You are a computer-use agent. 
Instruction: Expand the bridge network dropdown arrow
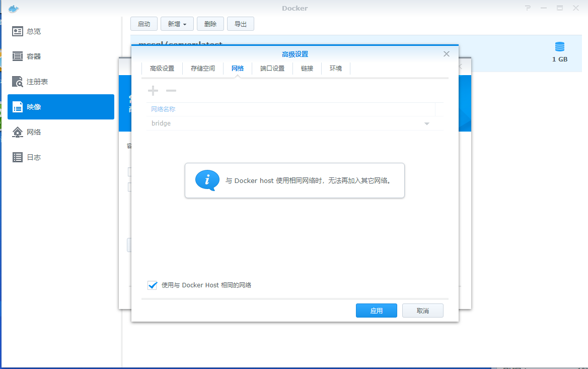click(427, 124)
